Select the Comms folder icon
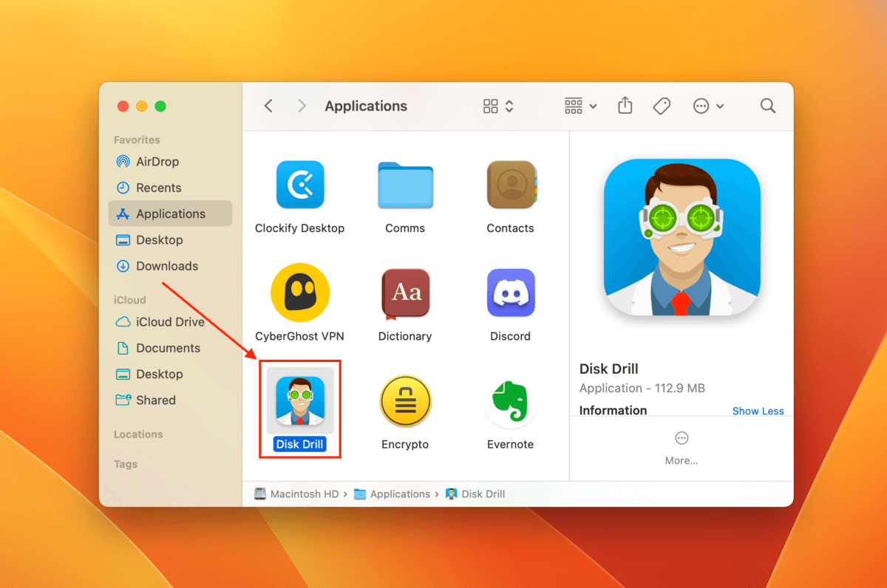The width and height of the screenshot is (887, 588). pos(405,185)
